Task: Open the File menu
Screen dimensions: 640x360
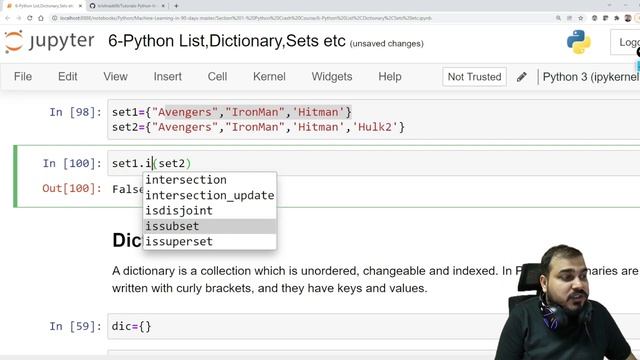Action: point(23,77)
